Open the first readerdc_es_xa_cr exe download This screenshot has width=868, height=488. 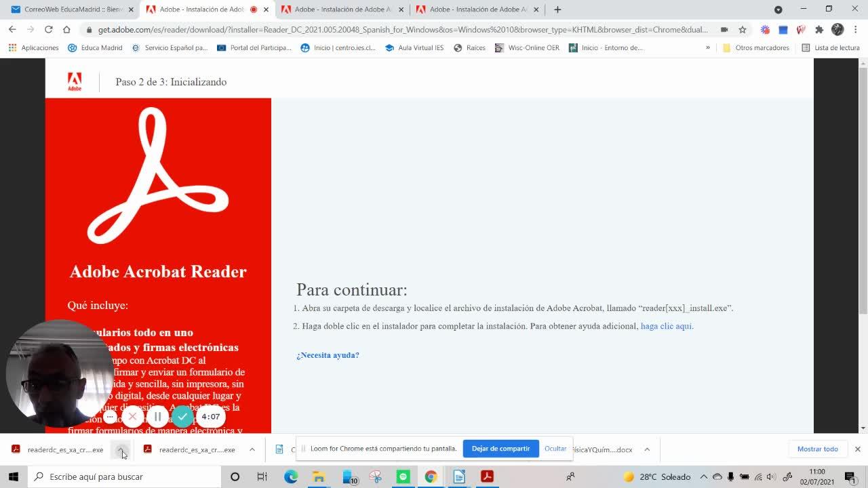pos(58,449)
